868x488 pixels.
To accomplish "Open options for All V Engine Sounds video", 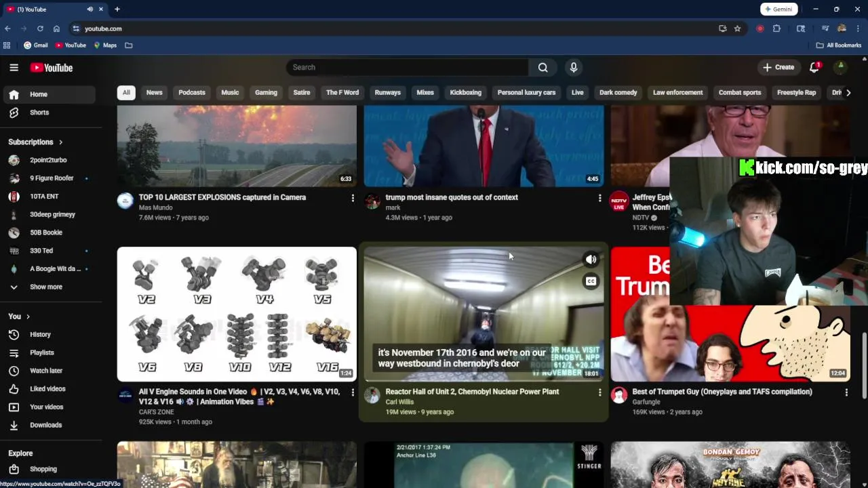I will coord(353,392).
